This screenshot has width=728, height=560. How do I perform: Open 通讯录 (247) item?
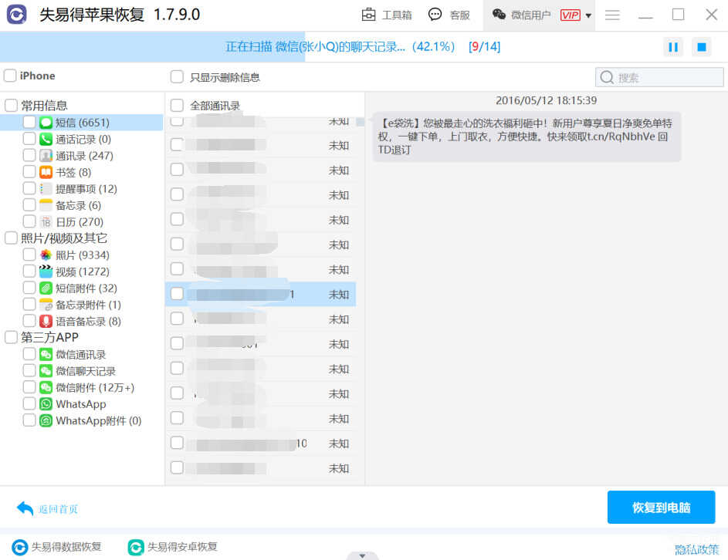[x=84, y=156]
